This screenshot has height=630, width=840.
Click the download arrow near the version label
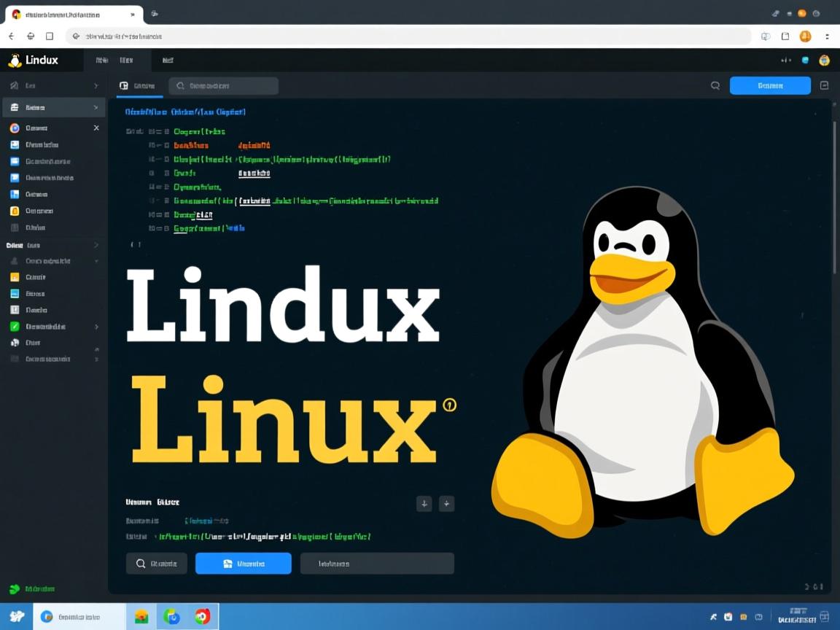(x=424, y=503)
